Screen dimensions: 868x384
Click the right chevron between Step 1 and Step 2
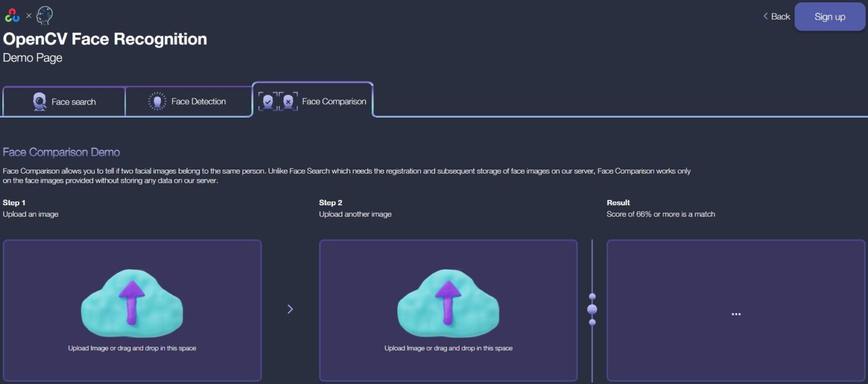[290, 309]
